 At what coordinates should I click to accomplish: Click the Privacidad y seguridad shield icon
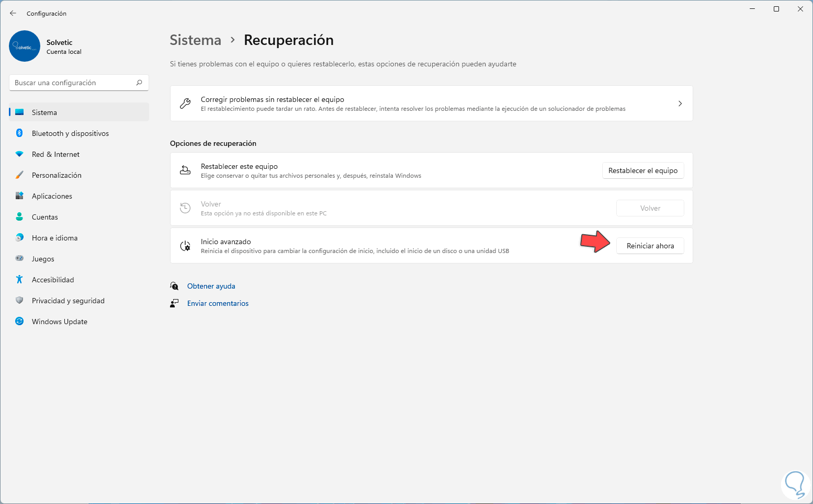pyautogui.click(x=19, y=301)
